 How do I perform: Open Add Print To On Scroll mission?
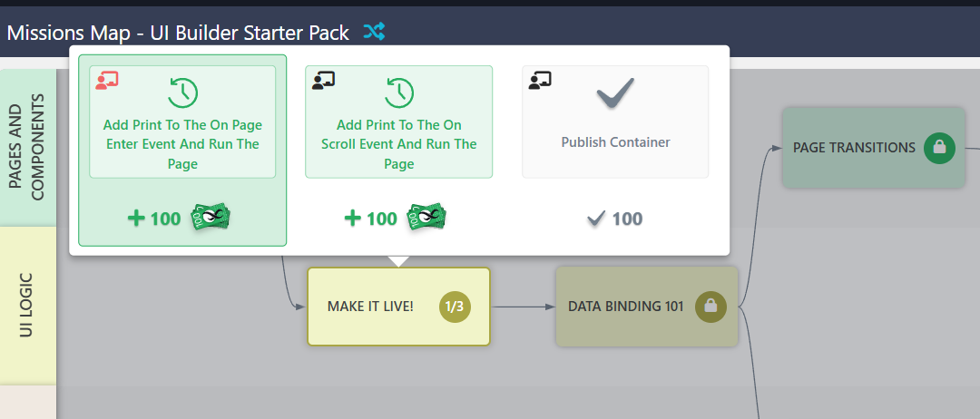(399, 144)
